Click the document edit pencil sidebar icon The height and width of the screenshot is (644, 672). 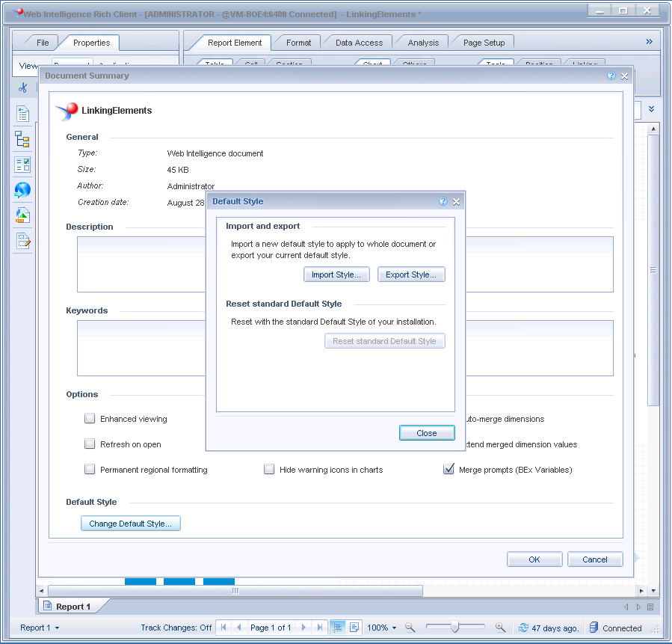pyautogui.click(x=22, y=241)
